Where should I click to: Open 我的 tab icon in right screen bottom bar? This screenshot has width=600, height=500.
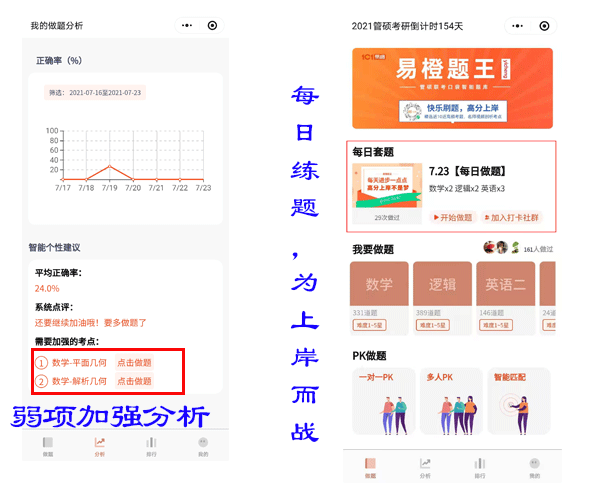[x=535, y=464]
